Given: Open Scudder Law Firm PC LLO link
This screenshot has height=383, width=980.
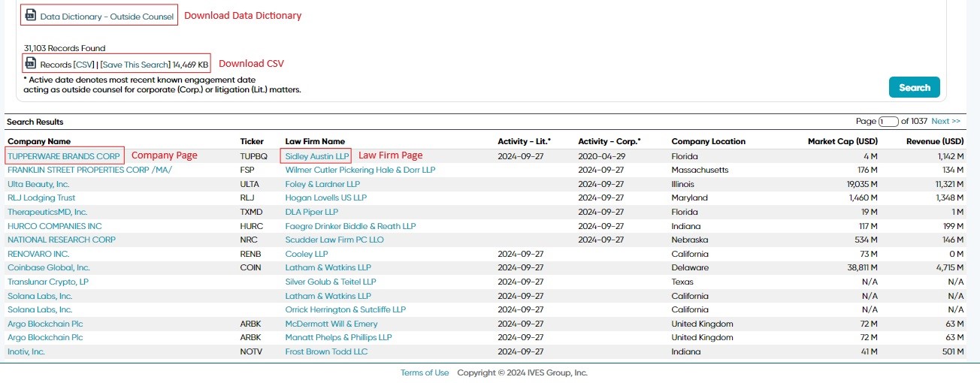Looking at the screenshot, I should tap(334, 240).
